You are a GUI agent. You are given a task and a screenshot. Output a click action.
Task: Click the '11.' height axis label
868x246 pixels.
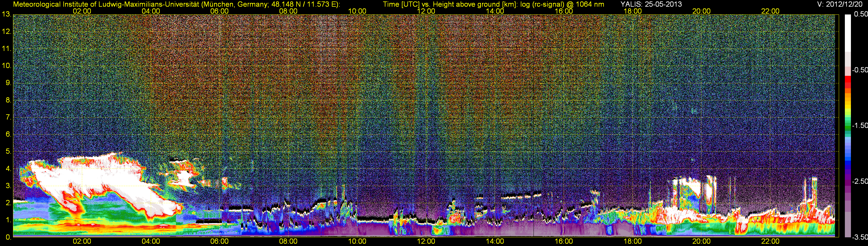(x=6, y=49)
